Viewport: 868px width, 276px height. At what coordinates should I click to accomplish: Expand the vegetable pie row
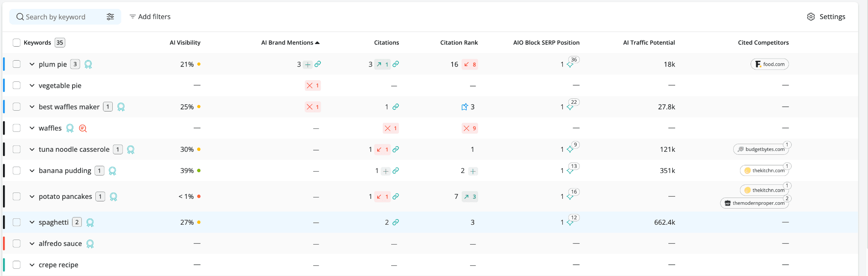32,85
